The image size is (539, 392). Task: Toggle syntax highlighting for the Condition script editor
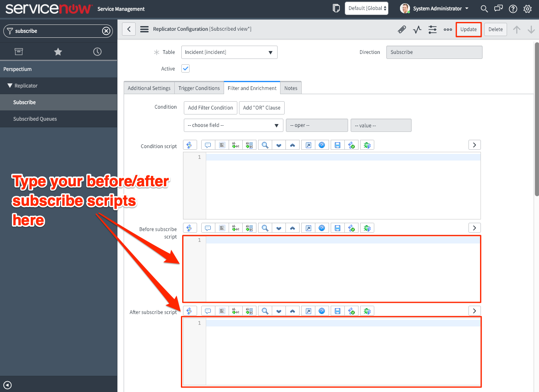190,145
